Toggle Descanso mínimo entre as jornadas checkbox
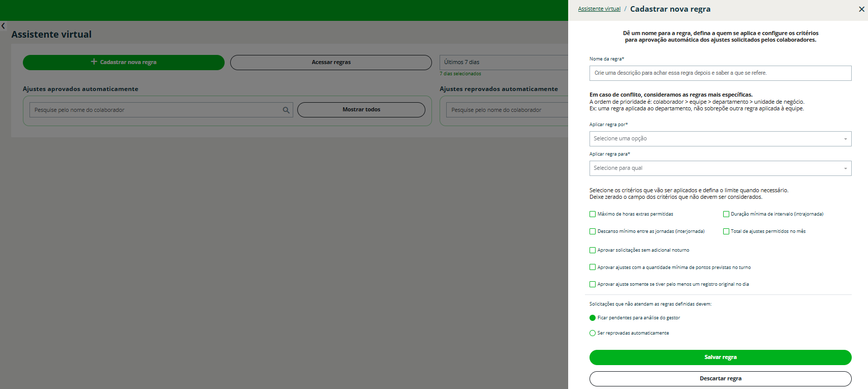Screen dimensions: 868x389 (x=593, y=231)
